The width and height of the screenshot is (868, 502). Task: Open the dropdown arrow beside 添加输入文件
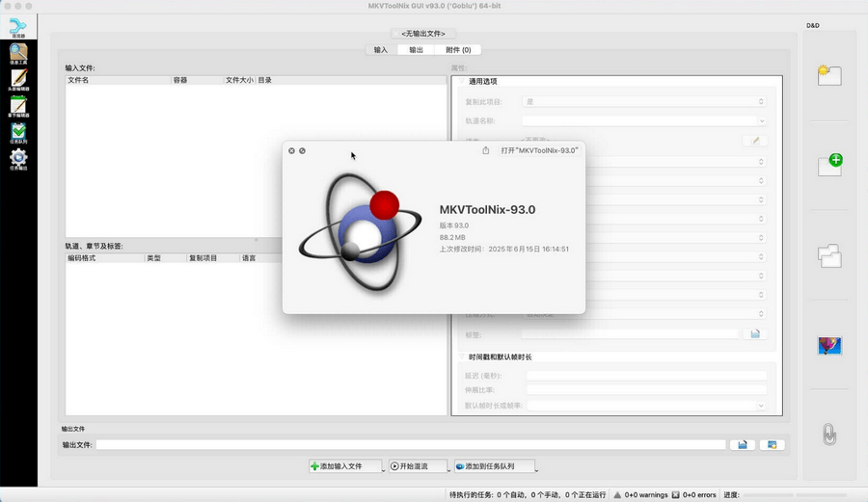click(383, 469)
